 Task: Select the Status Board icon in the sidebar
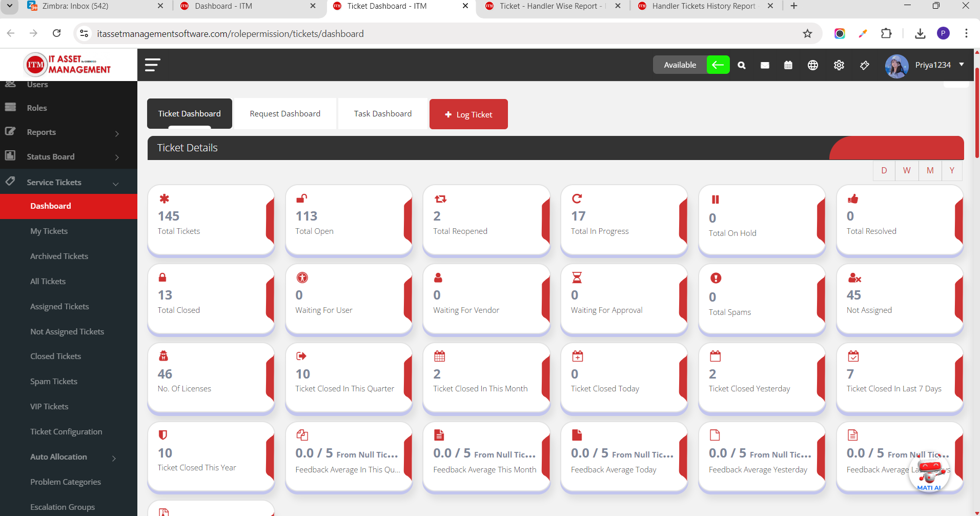pos(11,156)
